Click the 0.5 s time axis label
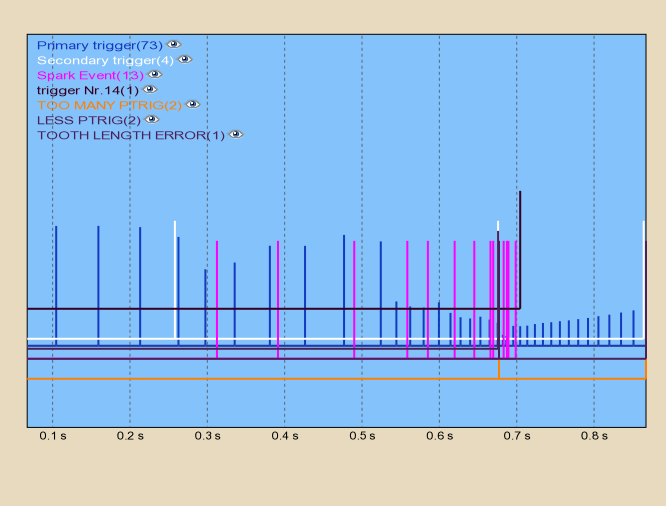The width and height of the screenshot is (666, 506). (x=362, y=437)
